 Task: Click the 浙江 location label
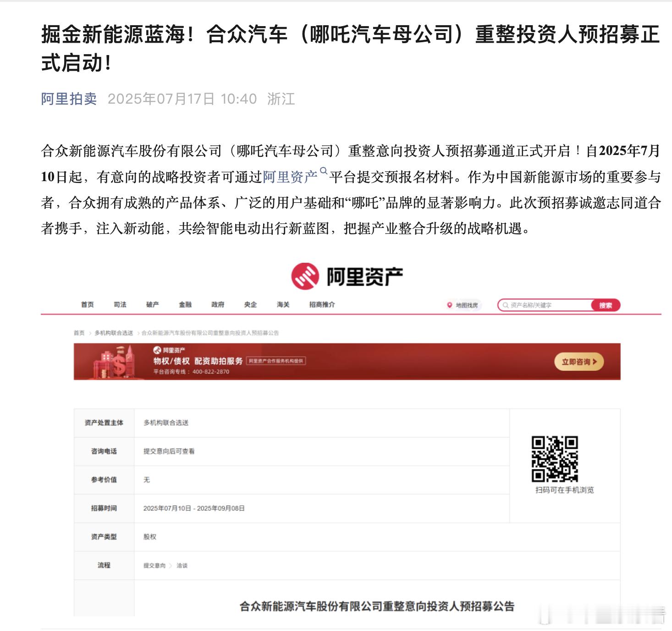281,99
